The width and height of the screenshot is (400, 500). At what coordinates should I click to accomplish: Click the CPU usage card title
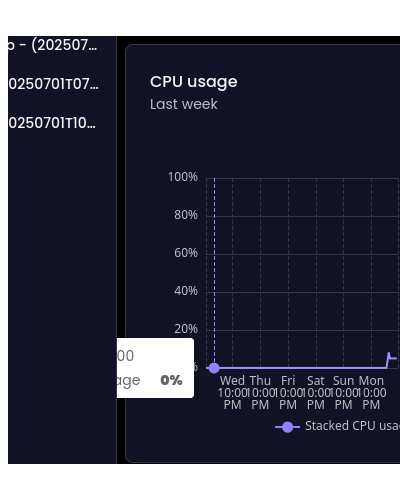[194, 82]
